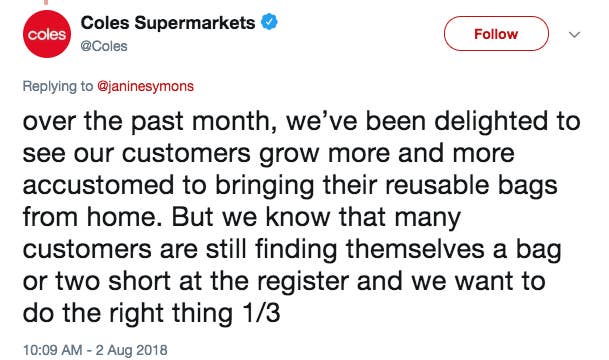Viewport: 609px width, 360px height.
Task: Open the Coles Supermarkets display name
Action: 168,23
